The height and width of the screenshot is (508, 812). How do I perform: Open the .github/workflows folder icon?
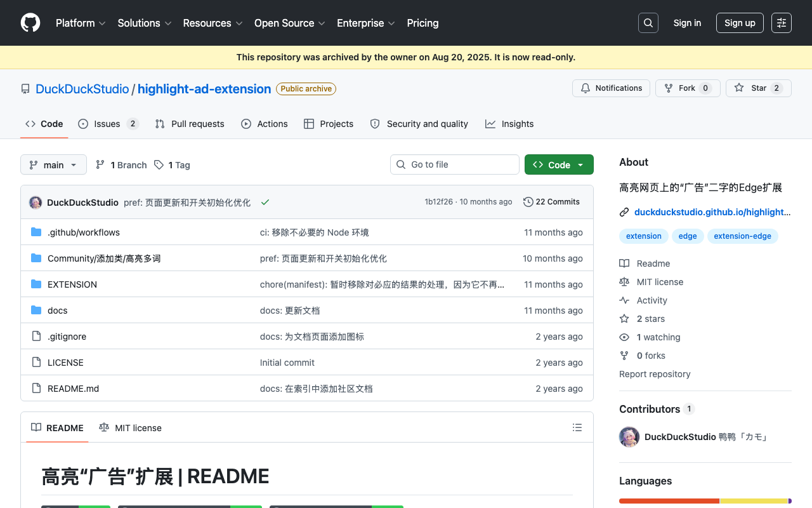click(x=36, y=232)
